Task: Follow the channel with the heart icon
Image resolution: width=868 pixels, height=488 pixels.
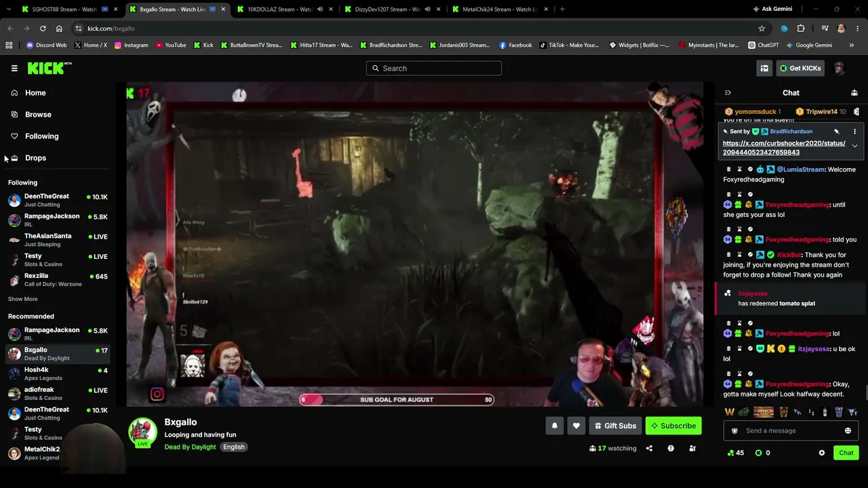Action: 576,426
